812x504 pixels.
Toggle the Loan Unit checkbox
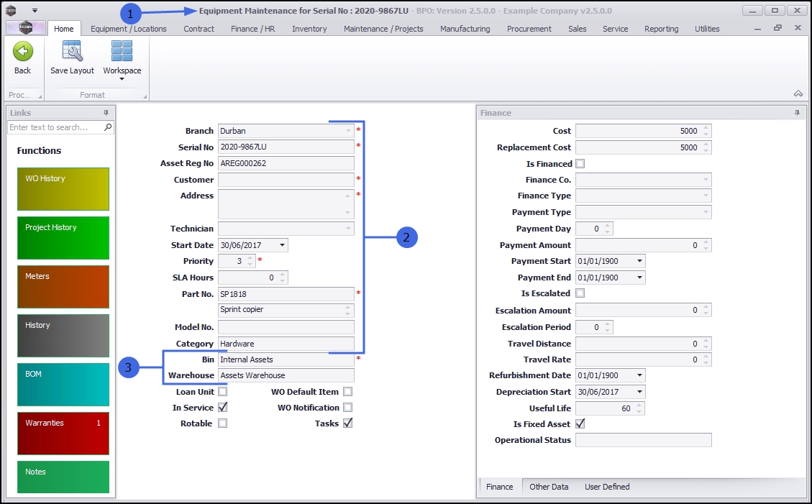click(x=222, y=392)
